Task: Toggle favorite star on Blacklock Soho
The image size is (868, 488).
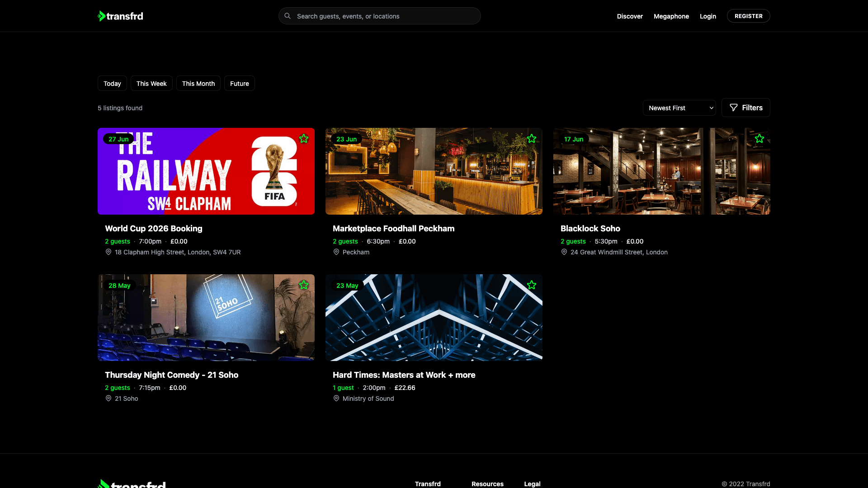Action: pyautogui.click(x=759, y=139)
